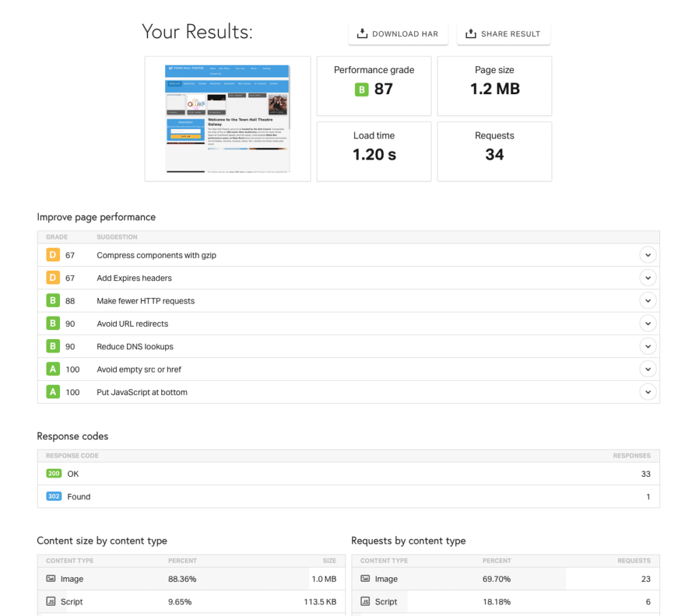699x616 pixels.
Task: Click the 23 image requests count
Action: pyautogui.click(x=646, y=579)
